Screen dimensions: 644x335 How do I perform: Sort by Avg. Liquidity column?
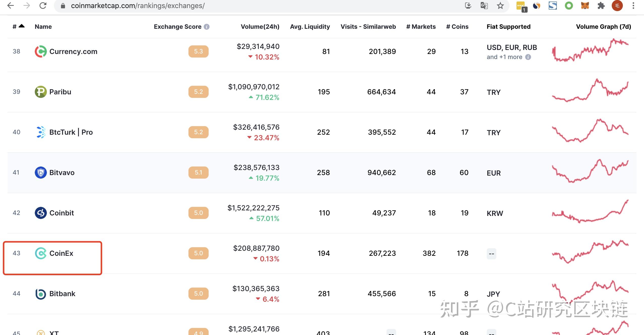tap(310, 26)
